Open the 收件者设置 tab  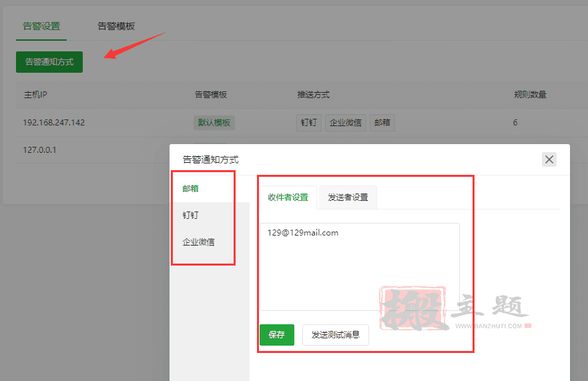288,198
